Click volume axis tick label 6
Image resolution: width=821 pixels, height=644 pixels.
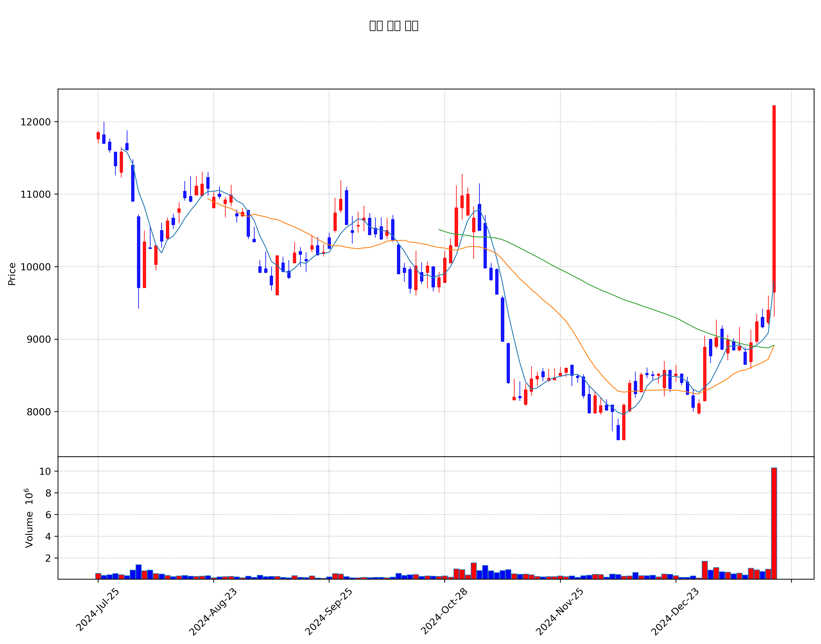tap(48, 515)
